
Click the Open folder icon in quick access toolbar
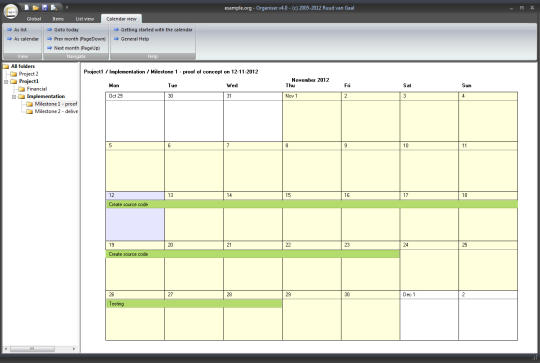pos(35,7)
